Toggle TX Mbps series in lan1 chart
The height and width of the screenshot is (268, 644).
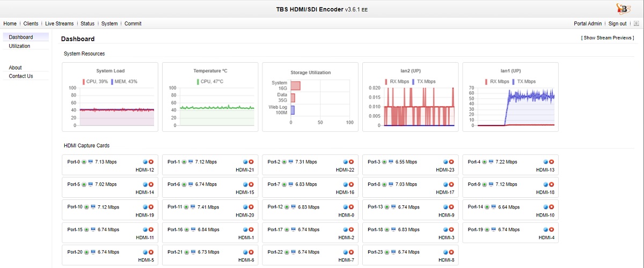pos(523,81)
